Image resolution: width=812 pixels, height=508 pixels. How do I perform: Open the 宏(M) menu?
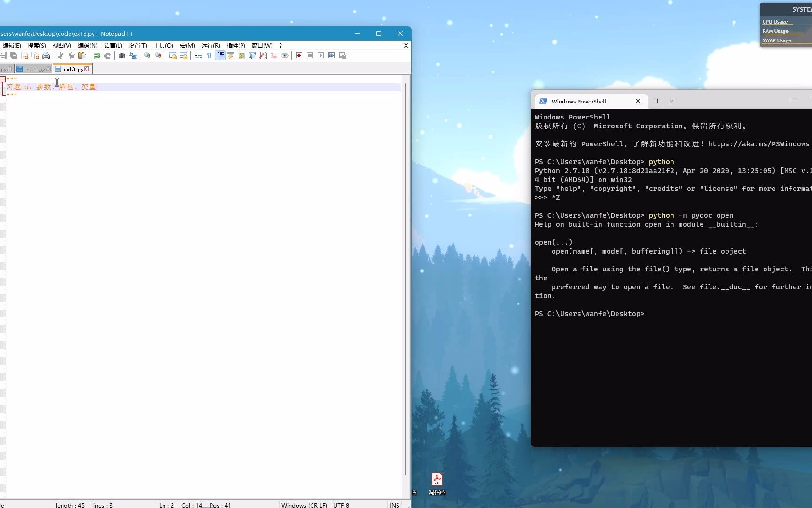pos(187,46)
